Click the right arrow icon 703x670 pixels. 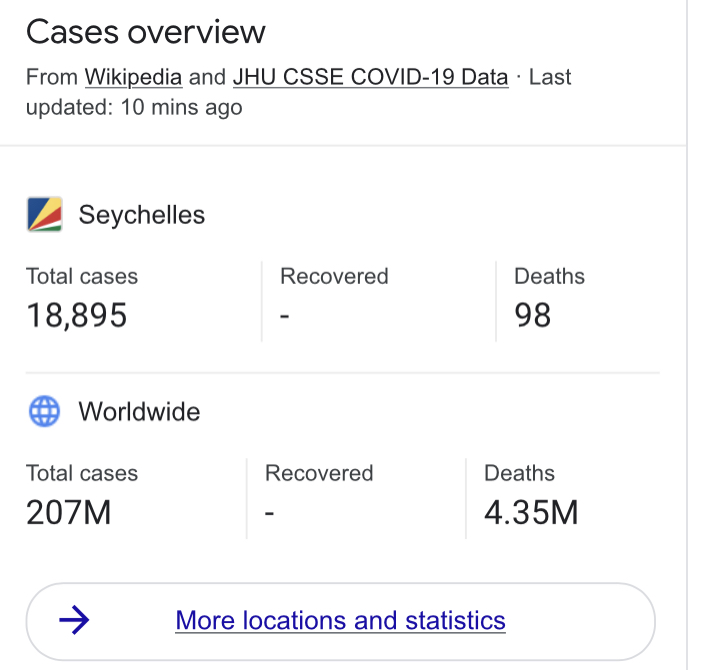pyautogui.click(x=74, y=621)
